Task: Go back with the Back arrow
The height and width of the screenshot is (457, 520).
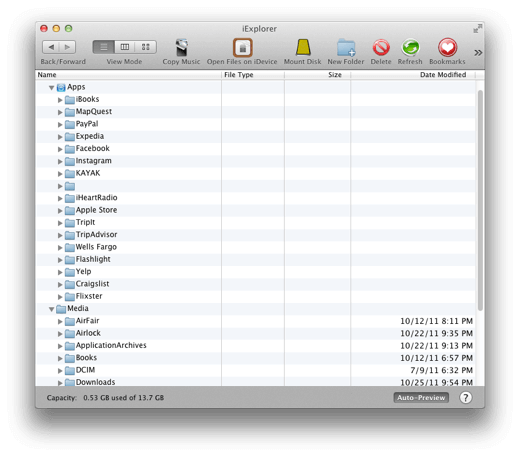Action: [x=51, y=47]
